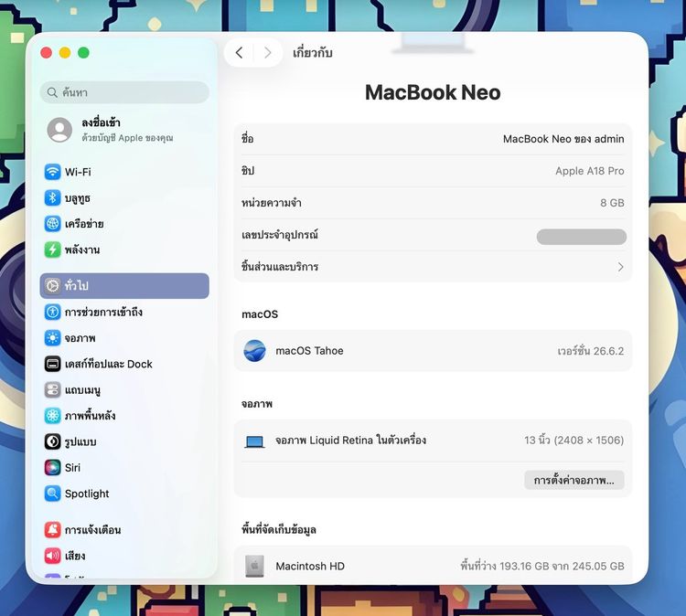Click 'เกี่ยวกับ' page title in toolbar
Image resolution: width=686 pixels, height=616 pixels.
coord(313,53)
